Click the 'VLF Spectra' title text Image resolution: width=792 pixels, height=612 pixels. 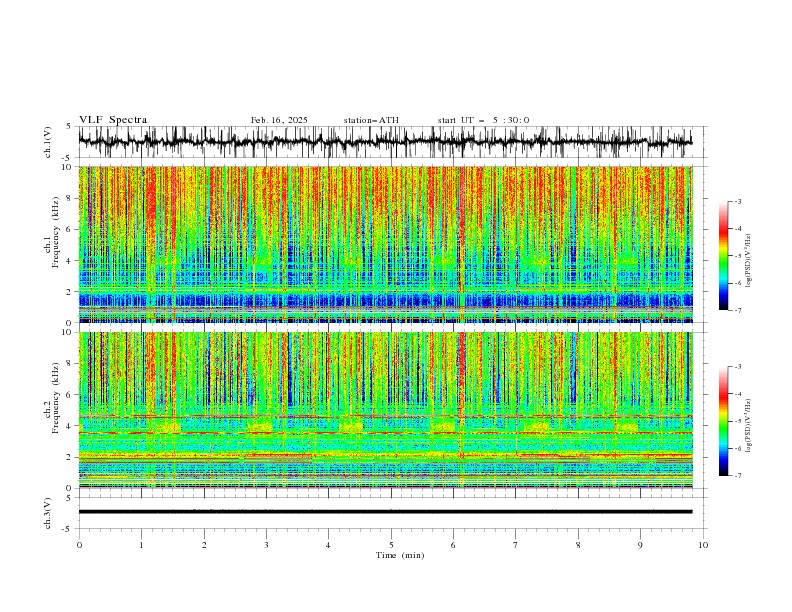point(113,120)
